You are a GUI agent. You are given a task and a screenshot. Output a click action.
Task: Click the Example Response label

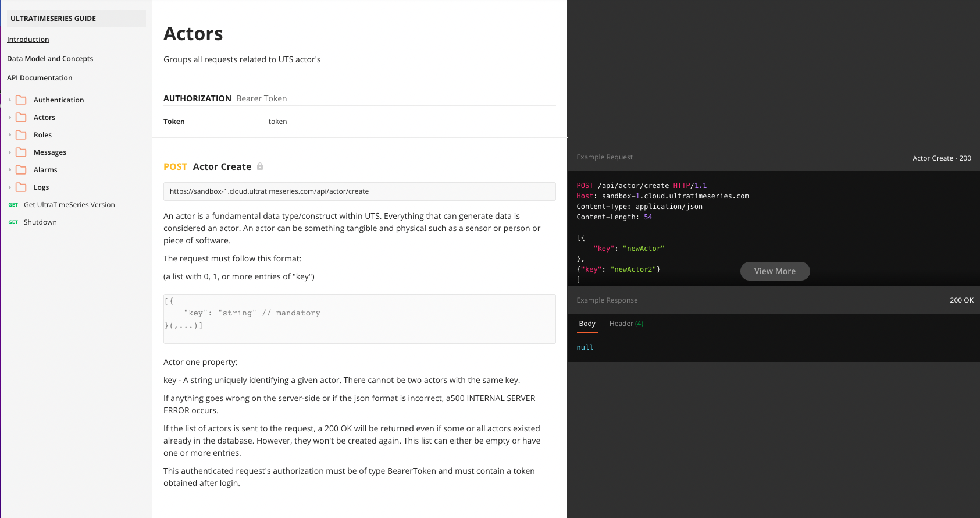(x=607, y=300)
